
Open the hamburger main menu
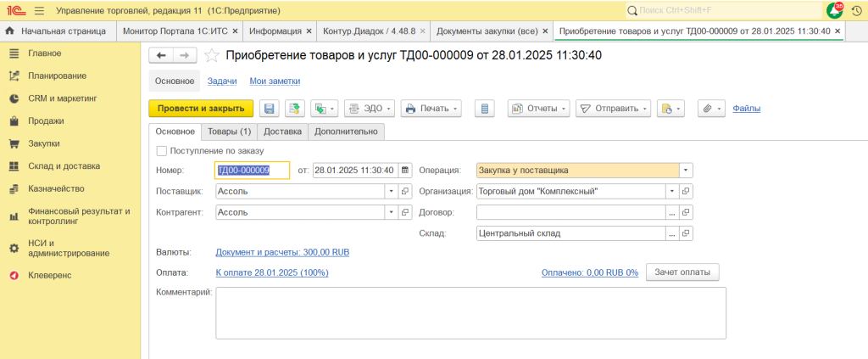tap(39, 10)
